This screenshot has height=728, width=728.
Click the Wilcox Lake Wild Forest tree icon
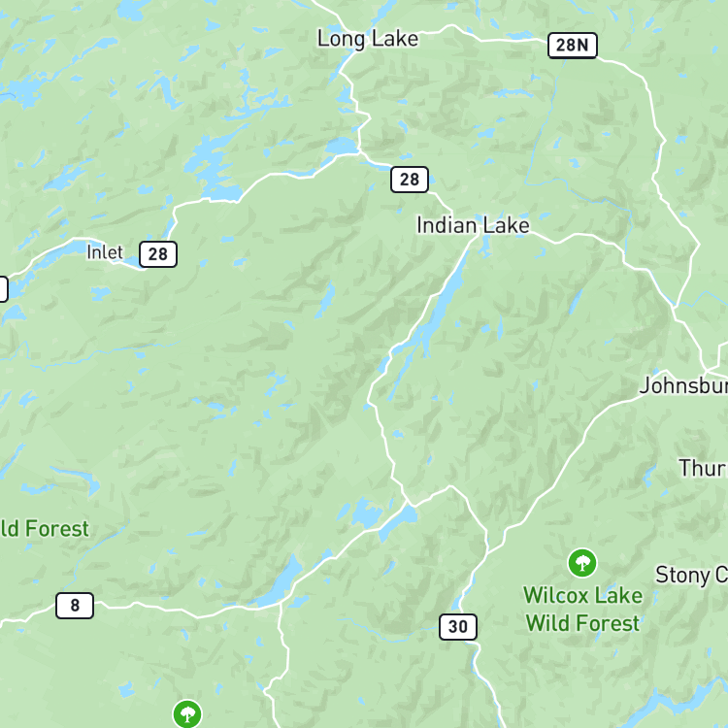pyautogui.click(x=582, y=563)
